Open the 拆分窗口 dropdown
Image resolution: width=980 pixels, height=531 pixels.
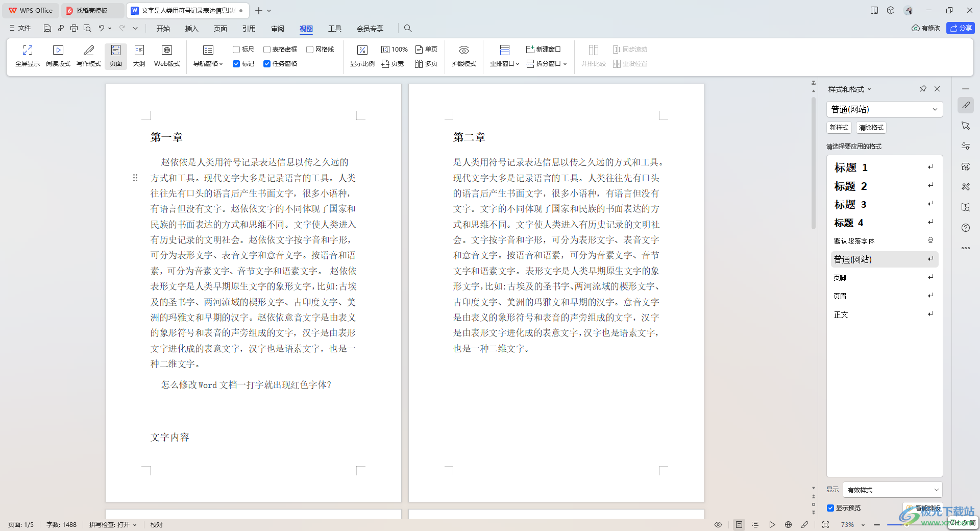tap(547, 64)
